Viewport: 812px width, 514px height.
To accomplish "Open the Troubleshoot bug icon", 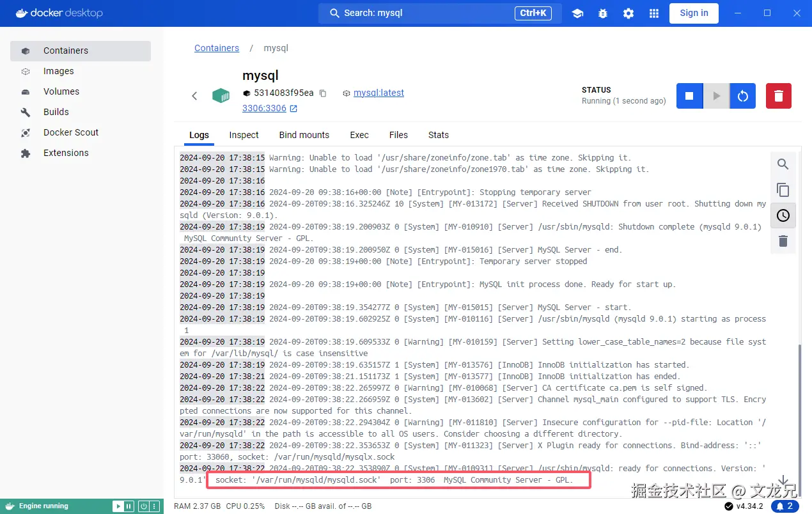I will coord(603,13).
